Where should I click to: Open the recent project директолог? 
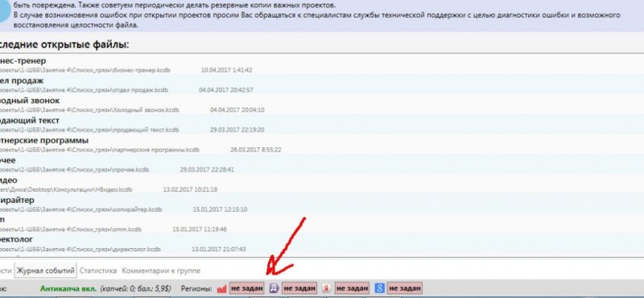16,239
